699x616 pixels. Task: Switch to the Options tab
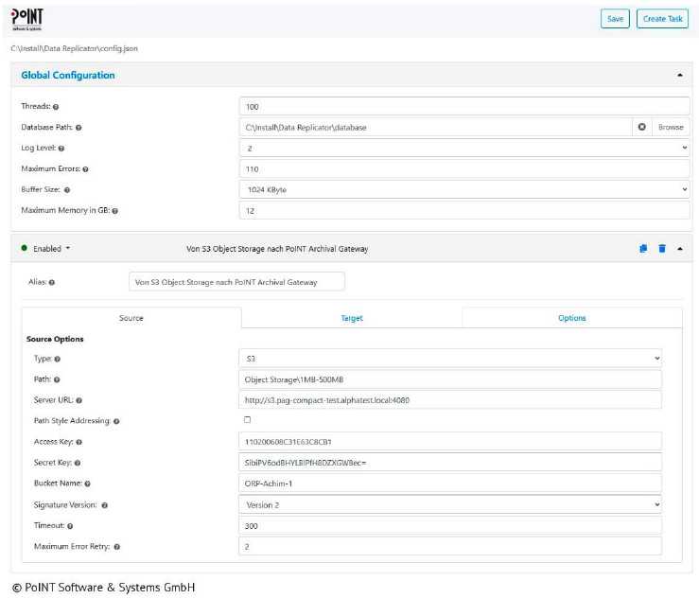tap(572, 318)
